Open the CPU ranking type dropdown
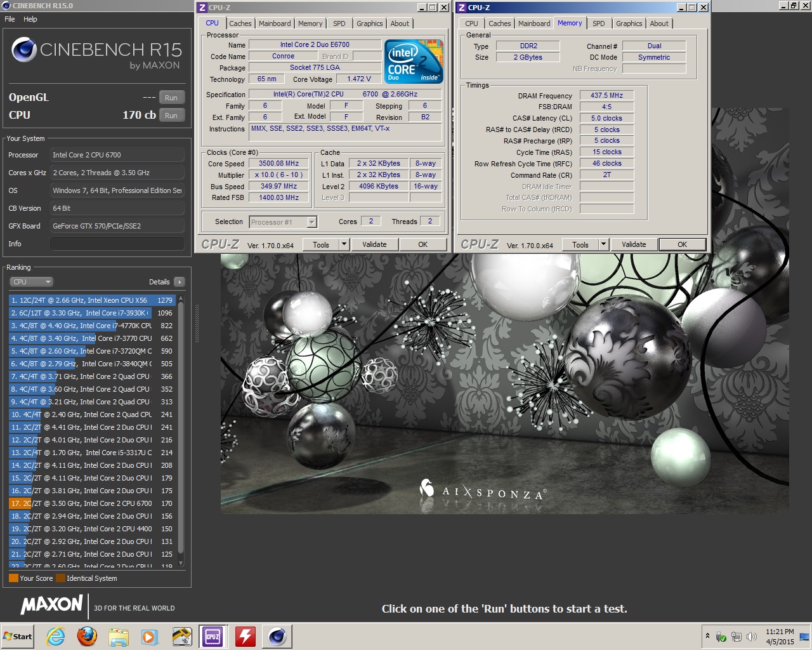 tap(31, 282)
